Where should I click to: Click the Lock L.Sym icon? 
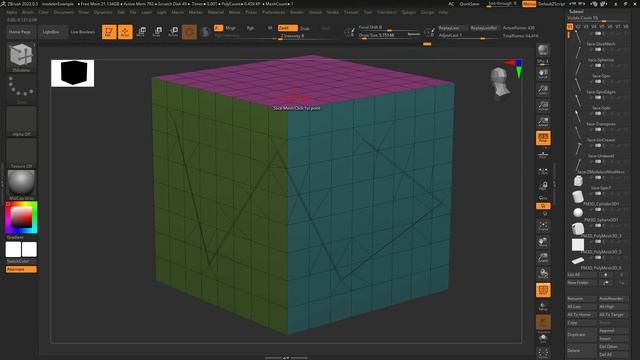coord(543,186)
